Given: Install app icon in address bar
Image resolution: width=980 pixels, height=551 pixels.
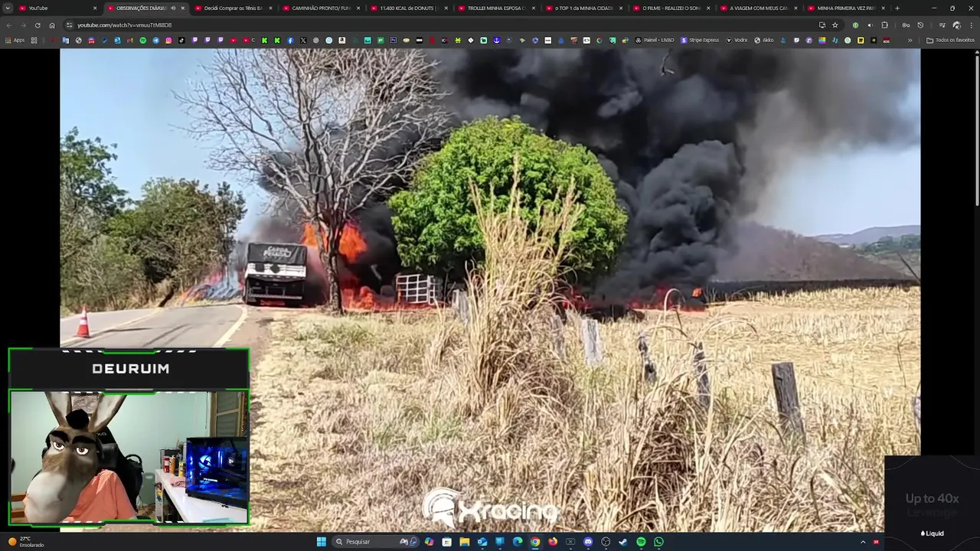Looking at the screenshot, I should 822,24.
